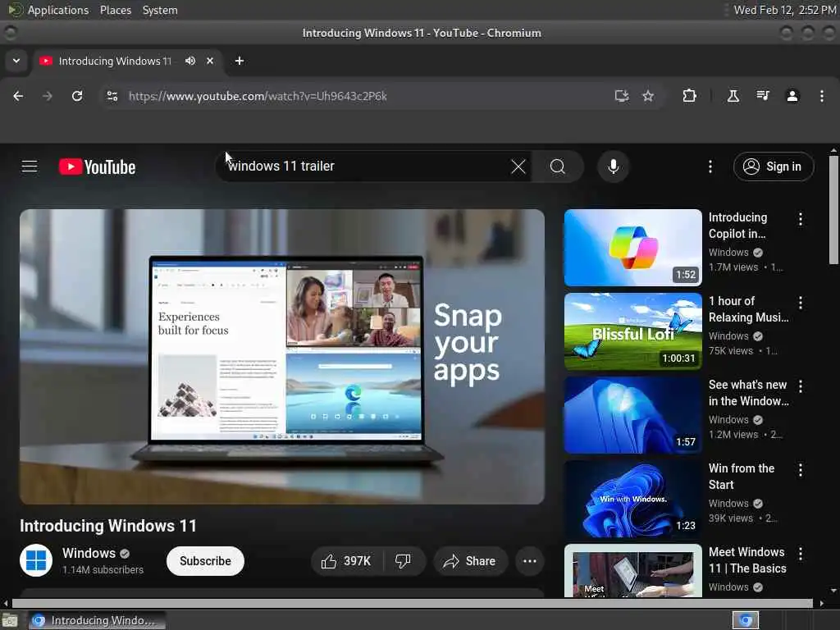840x630 pixels.
Task: Click the search magnifier button
Action: [x=558, y=167]
